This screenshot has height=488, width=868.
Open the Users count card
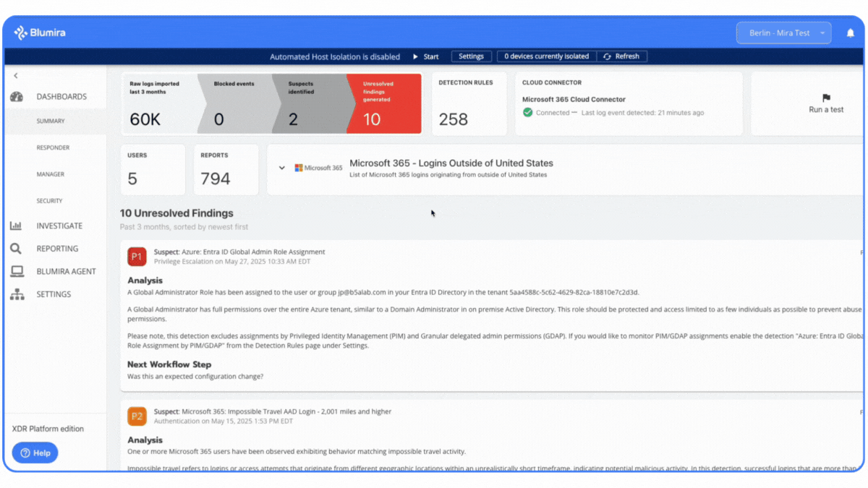pos(153,170)
